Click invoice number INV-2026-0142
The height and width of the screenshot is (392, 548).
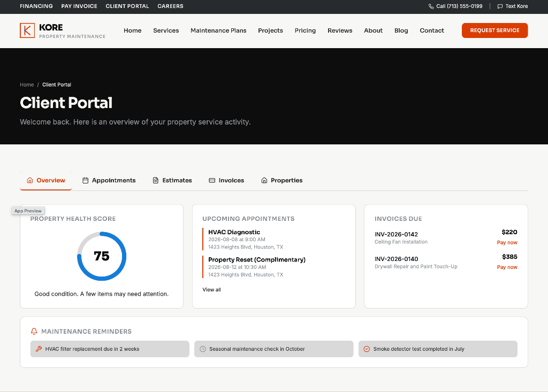(x=396, y=234)
